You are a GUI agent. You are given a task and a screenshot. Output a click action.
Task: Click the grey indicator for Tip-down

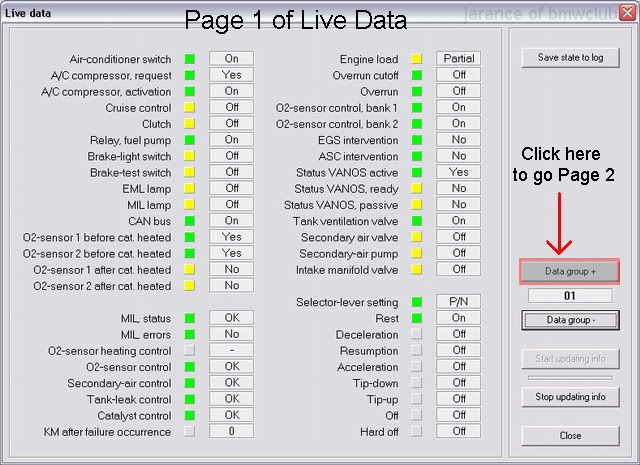point(416,383)
